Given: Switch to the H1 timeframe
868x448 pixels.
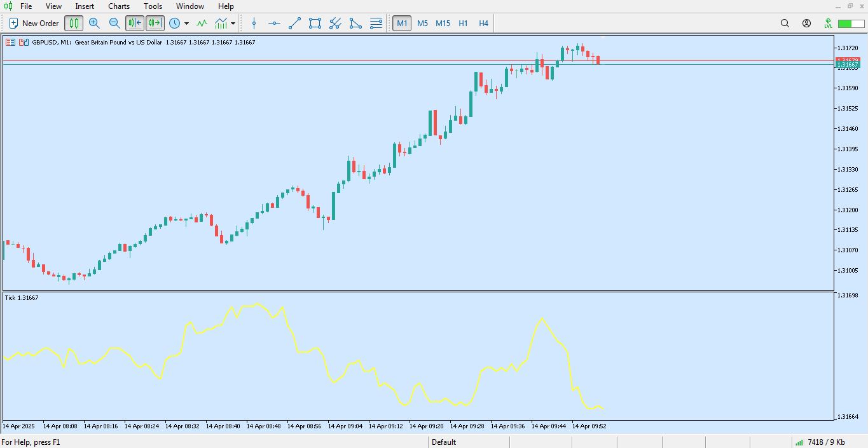Looking at the screenshot, I should (x=463, y=24).
